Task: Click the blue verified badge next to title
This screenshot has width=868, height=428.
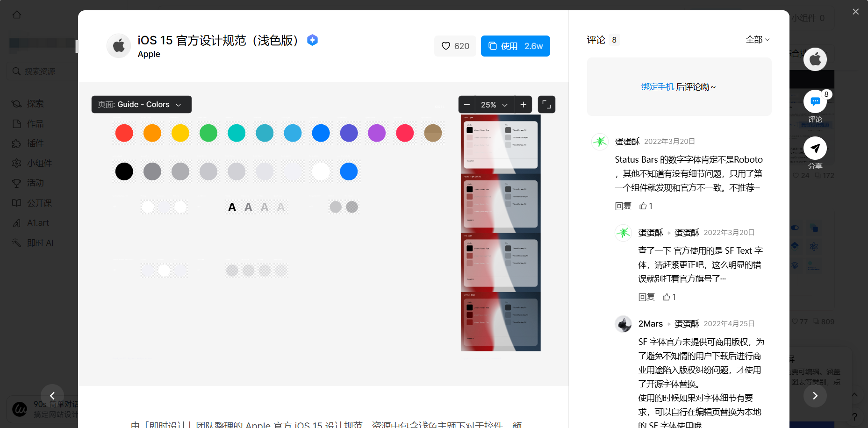Action: coord(312,40)
